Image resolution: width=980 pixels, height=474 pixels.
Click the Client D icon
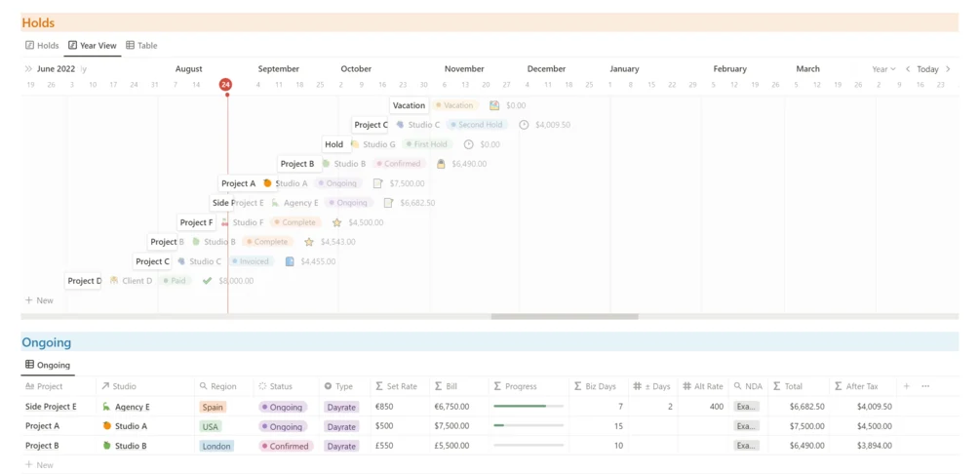[114, 281]
